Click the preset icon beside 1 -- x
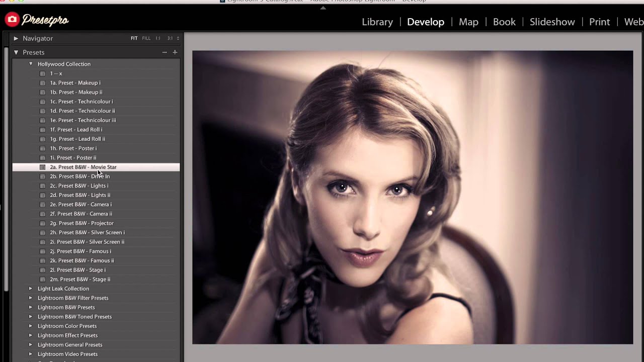Viewport: 644px width, 362px height. (x=43, y=73)
